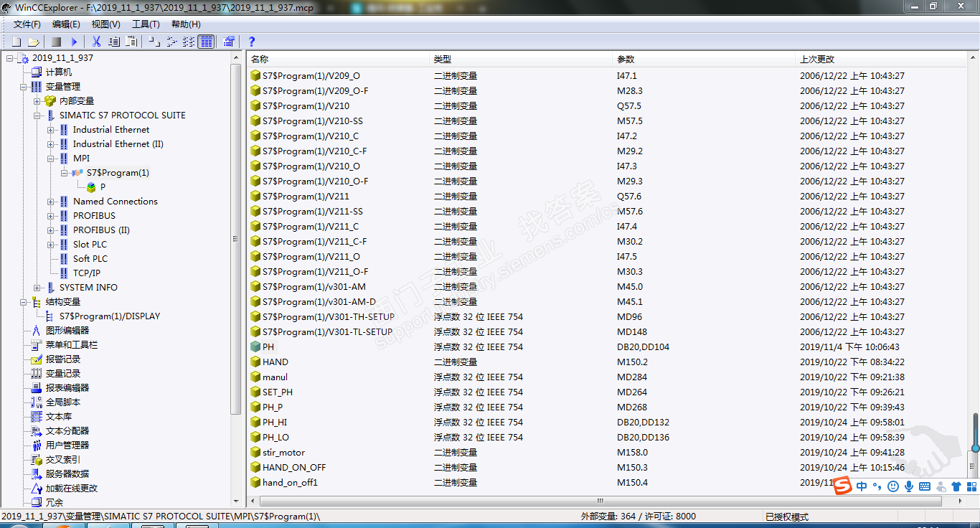Click the New project toolbar icon

(16, 42)
